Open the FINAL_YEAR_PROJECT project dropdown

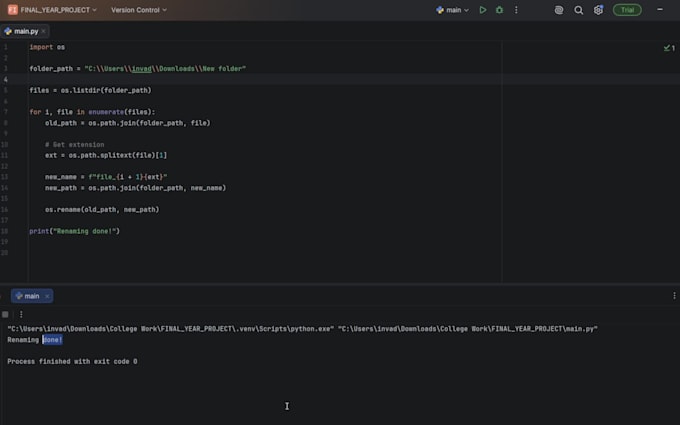(58, 10)
